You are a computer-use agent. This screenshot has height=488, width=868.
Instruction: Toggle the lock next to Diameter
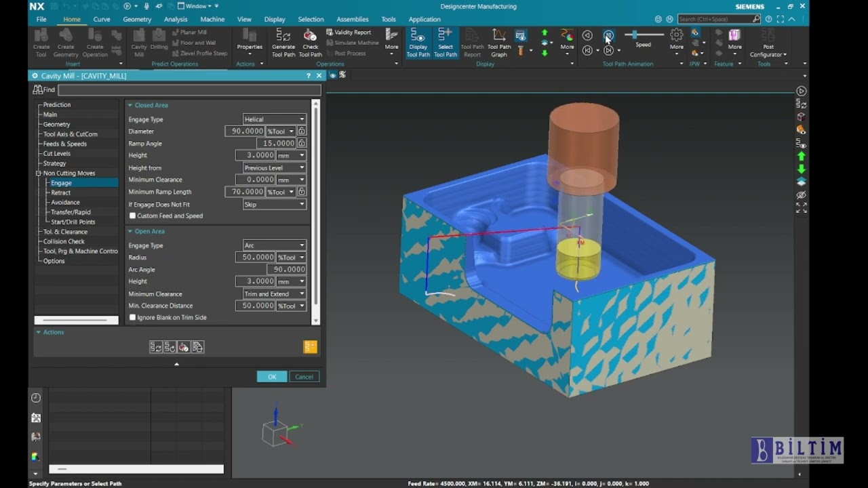[302, 131]
